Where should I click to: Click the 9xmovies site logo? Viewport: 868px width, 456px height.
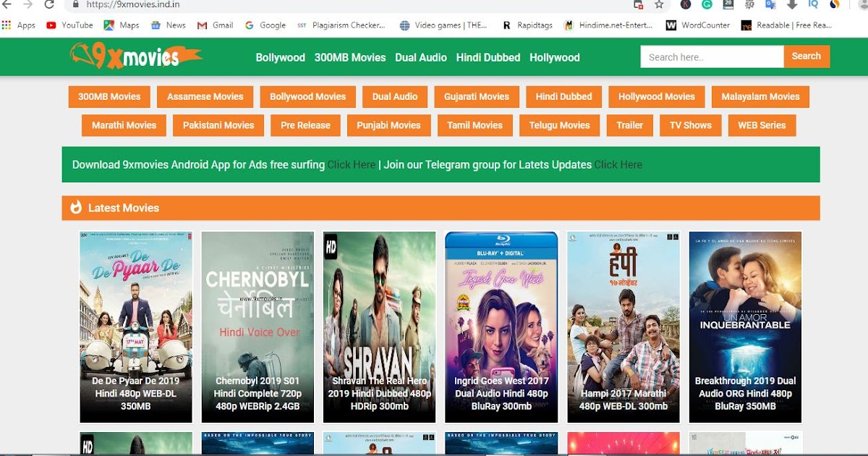point(135,56)
